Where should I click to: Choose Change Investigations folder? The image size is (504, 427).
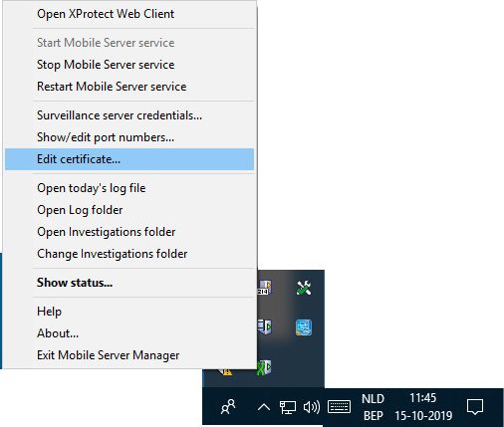tap(129, 254)
